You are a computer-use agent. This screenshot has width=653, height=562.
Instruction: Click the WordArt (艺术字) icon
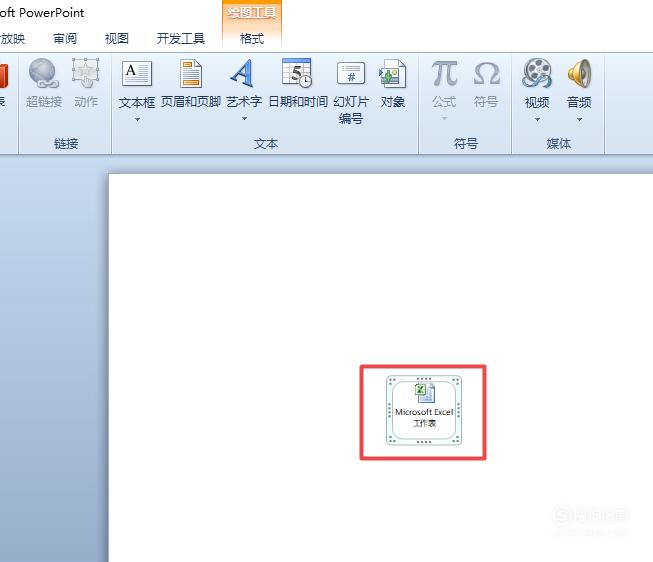(x=243, y=73)
